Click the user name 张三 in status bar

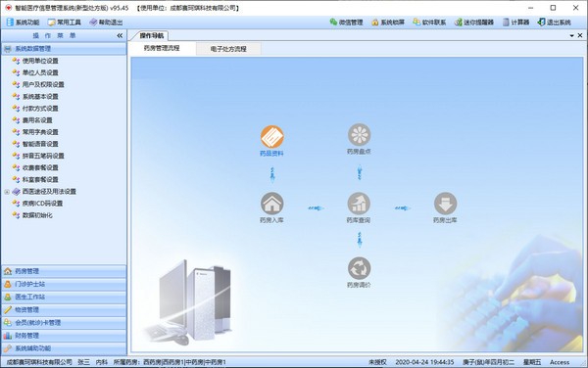pyautogui.click(x=83, y=362)
